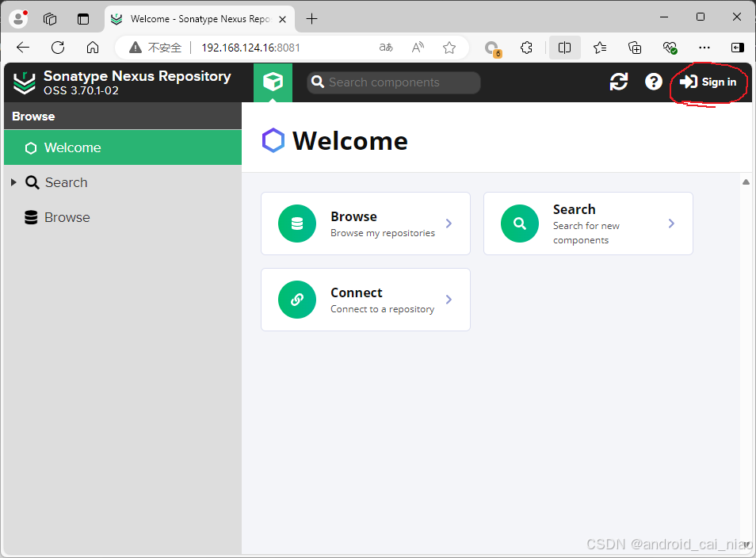
Task: Open Search in the left sidebar
Action: (x=66, y=182)
